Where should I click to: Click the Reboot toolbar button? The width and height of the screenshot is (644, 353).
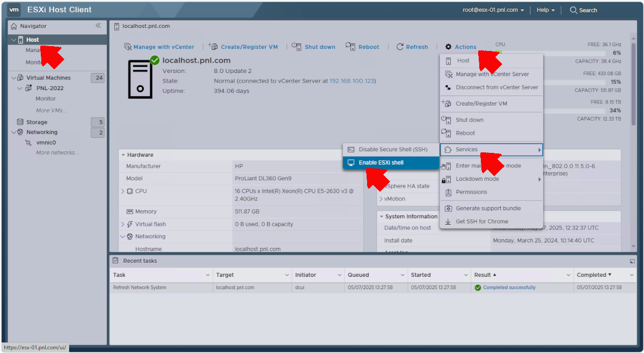[x=362, y=47]
